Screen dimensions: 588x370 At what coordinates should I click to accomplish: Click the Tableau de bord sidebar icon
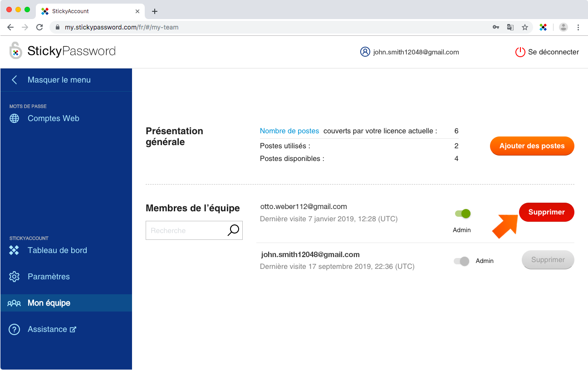click(15, 250)
